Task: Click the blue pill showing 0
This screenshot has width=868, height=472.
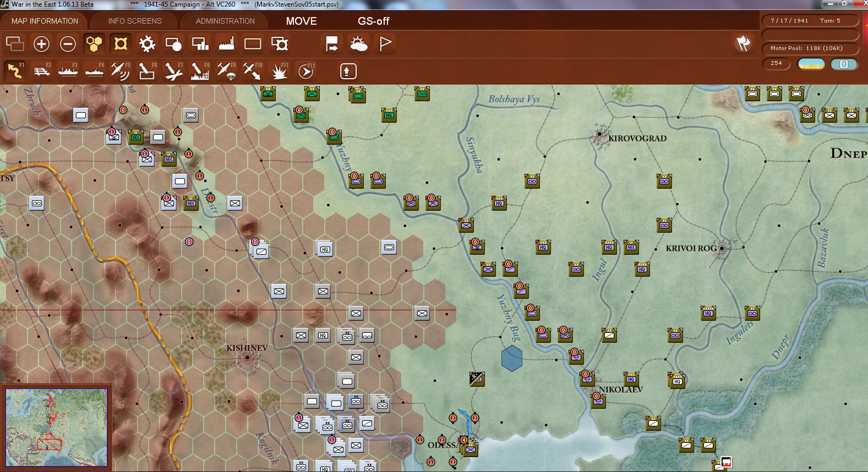Action: [844, 64]
